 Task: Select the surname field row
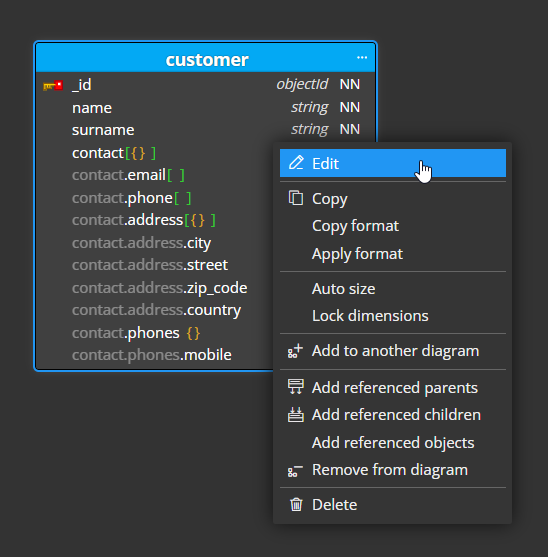tap(206, 130)
